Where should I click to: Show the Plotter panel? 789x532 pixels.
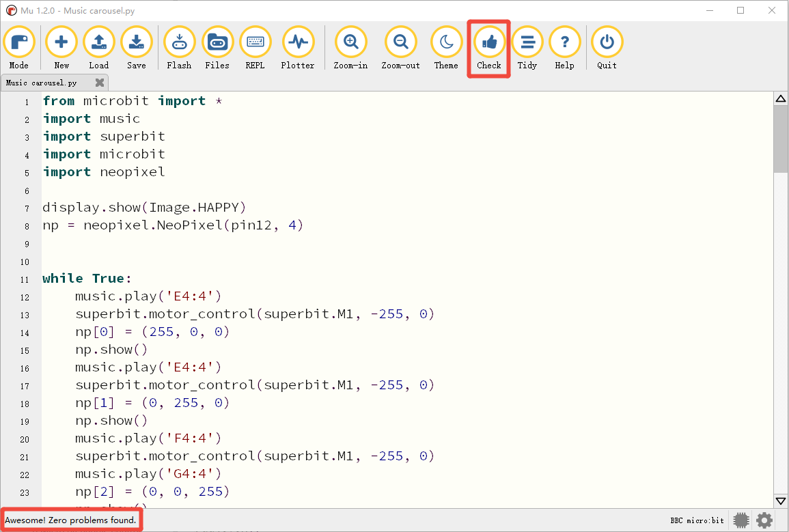(298, 48)
